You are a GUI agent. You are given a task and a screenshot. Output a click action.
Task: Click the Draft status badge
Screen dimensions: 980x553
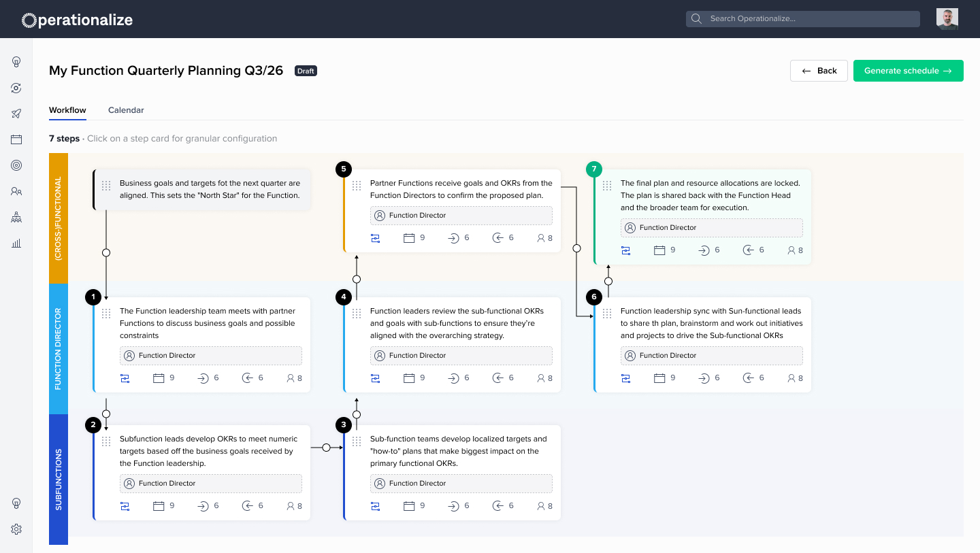coord(306,71)
